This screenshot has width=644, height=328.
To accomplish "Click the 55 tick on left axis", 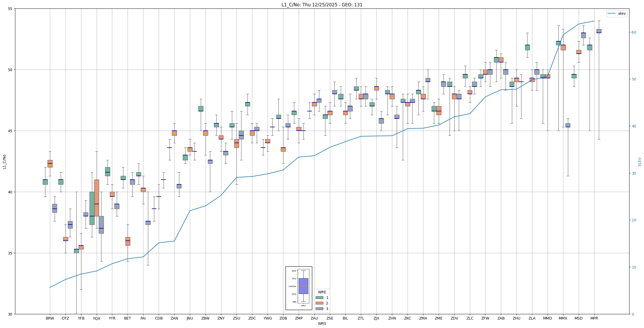I will tap(10, 9).
